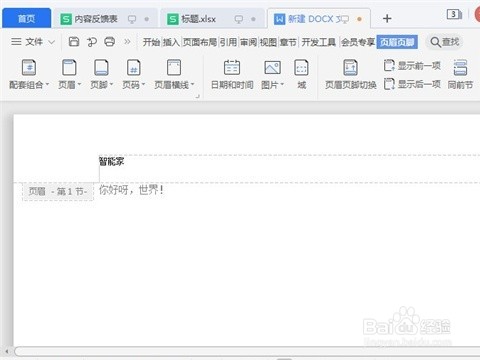Open the 开发工具 ribbon tab

[x=319, y=42]
